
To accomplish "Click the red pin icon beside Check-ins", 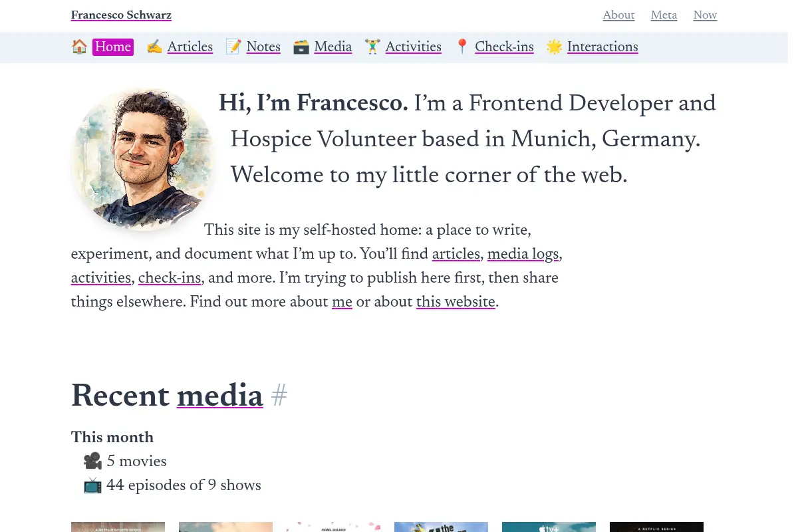I will [x=462, y=47].
